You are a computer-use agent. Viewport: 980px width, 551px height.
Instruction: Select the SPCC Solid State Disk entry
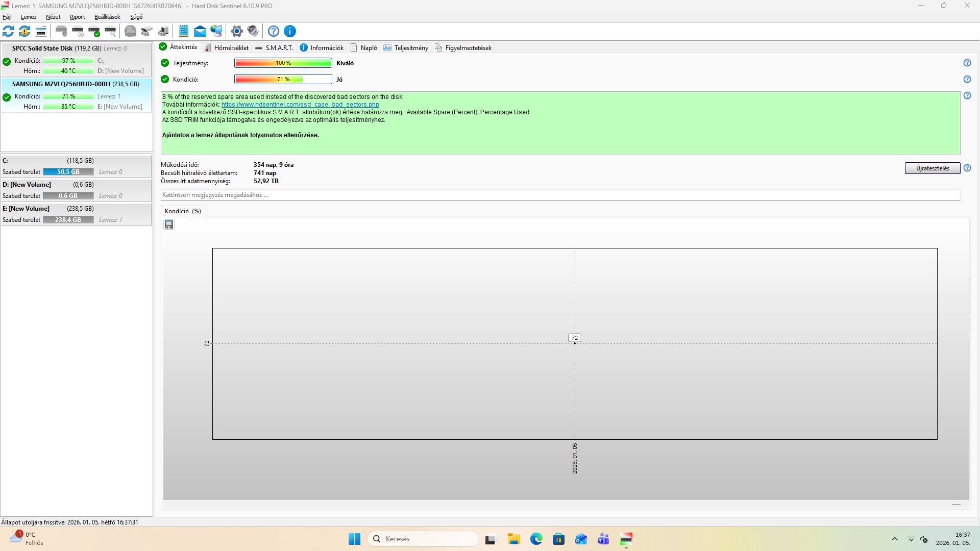coord(56,48)
